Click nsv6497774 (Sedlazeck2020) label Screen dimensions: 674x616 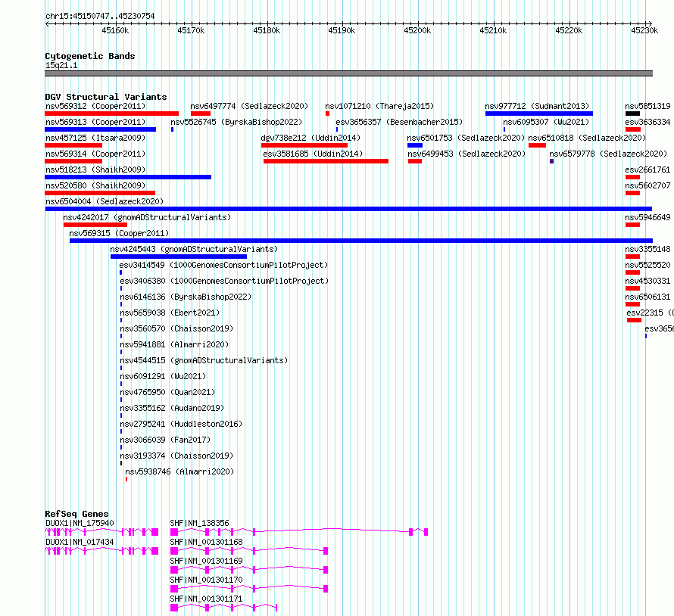pyautogui.click(x=249, y=106)
